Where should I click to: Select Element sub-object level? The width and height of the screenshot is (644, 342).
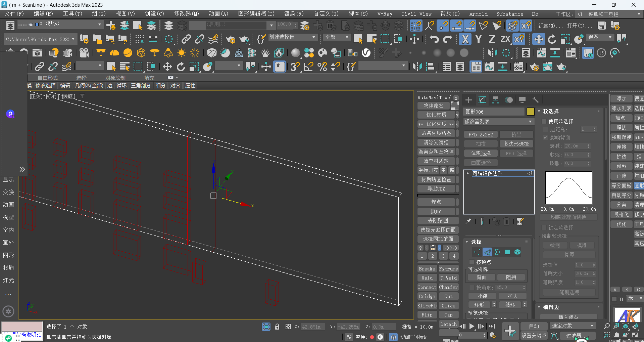tap(517, 252)
